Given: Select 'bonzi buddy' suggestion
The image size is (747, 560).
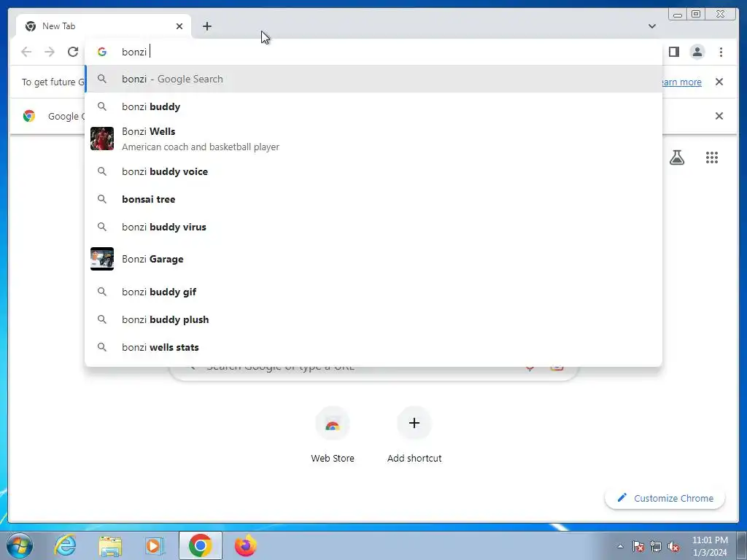Looking at the screenshot, I should pyautogui.click(x=373, y=106).
